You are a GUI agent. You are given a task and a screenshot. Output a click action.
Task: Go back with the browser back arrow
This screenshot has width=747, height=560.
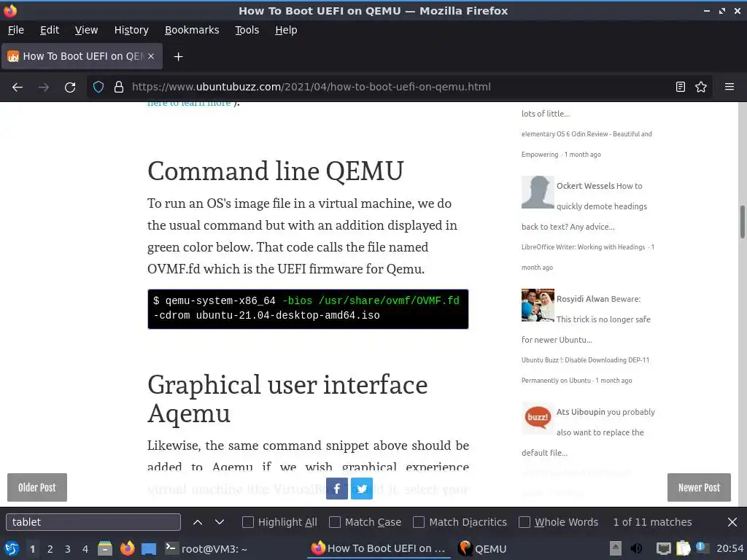coord(18,87)
